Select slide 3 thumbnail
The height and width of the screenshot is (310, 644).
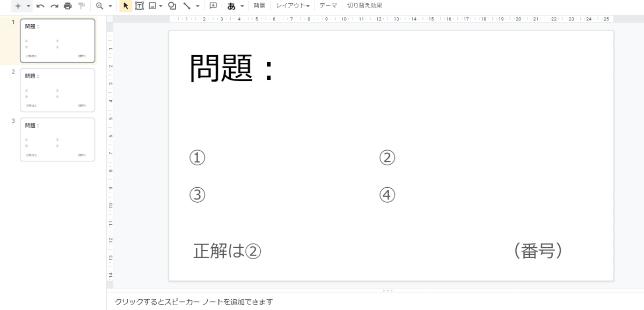click(57, 139)
